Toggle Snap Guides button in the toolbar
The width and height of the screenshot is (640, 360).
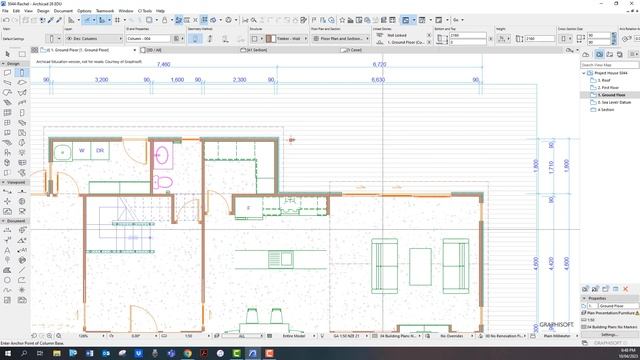coord(102,20)
